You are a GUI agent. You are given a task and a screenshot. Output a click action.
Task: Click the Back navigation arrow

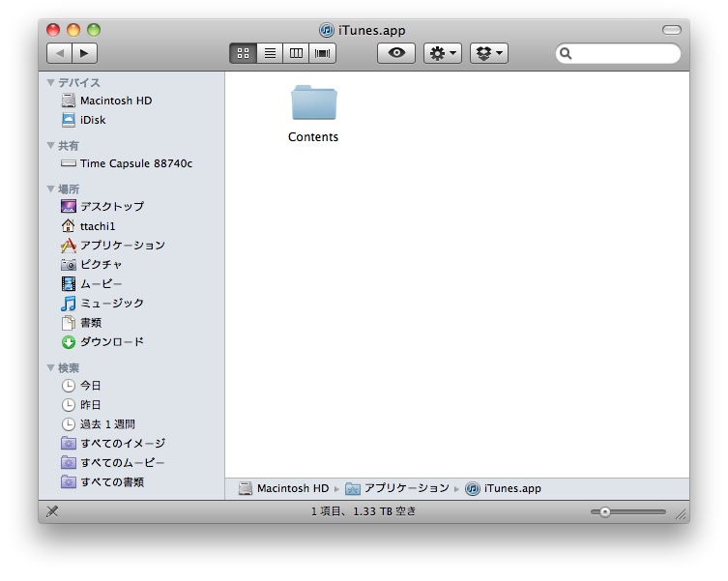pos(59,54)
